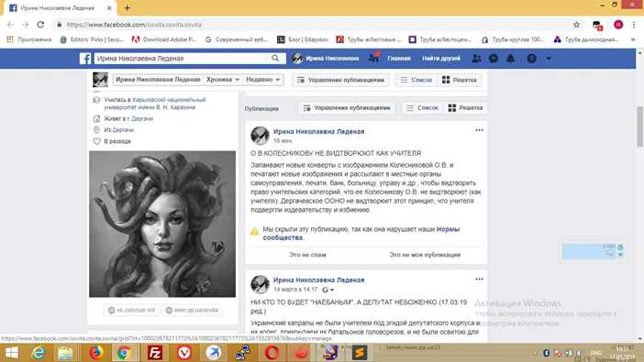Image resolution: width=644 pixels, height=362 pixels.
Task: Open the Недавно dropdown
Action: (x=263, y=80)
